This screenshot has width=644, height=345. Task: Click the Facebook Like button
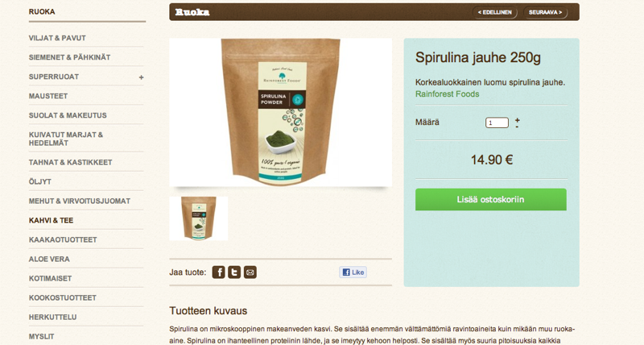[x=353, y=272]
